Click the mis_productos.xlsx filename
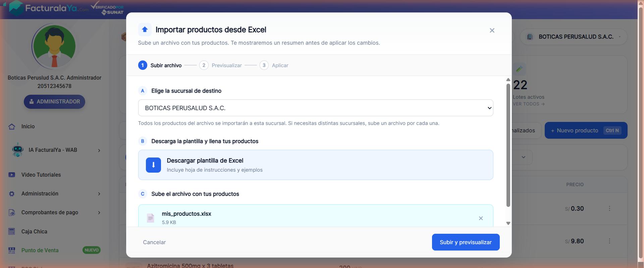Viewport: 644px width, 268px height. point(186,214)
